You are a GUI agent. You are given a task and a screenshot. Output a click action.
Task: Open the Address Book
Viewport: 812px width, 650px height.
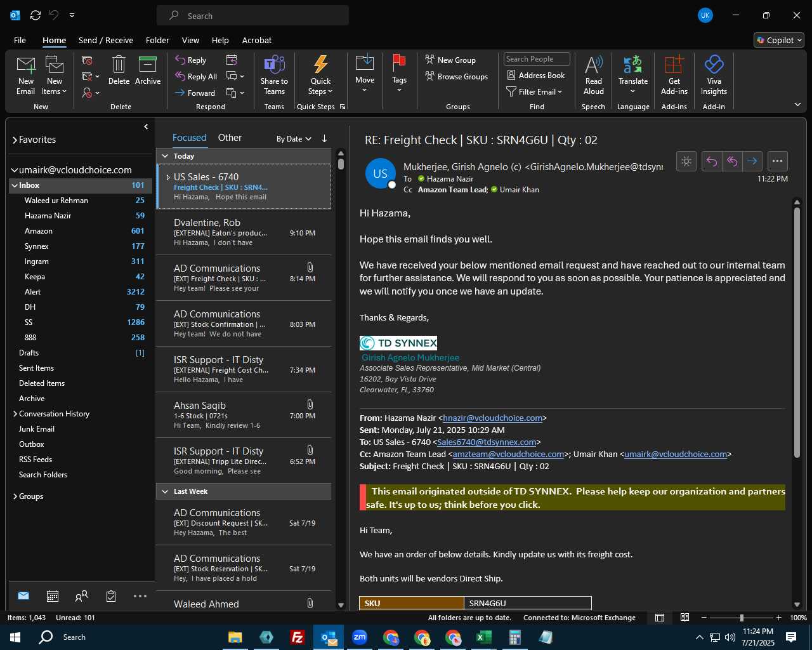[536, 75]
